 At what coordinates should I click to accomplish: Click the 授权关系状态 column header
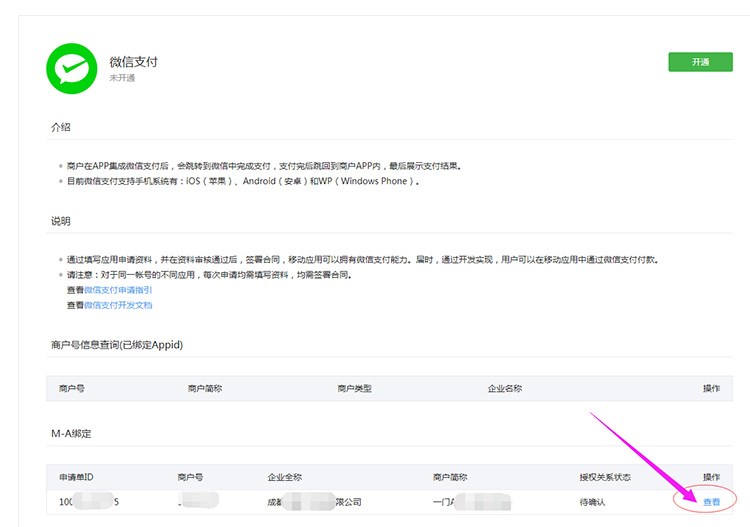(605, 477)
